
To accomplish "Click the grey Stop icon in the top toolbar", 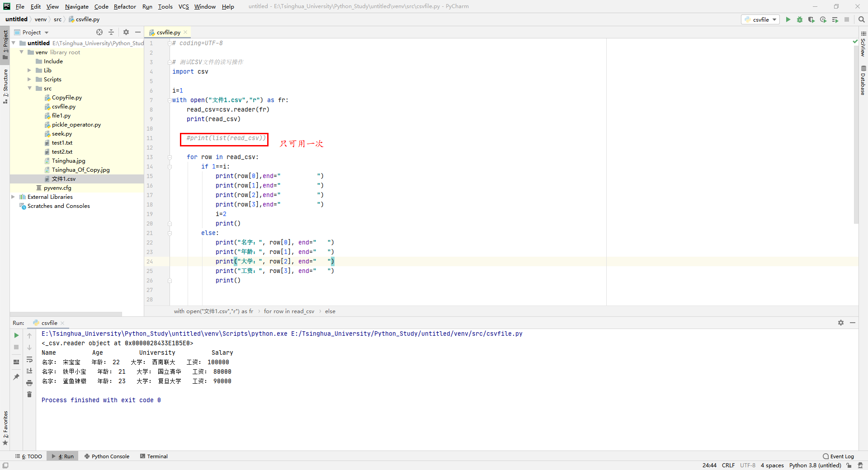I will [847, 19].
